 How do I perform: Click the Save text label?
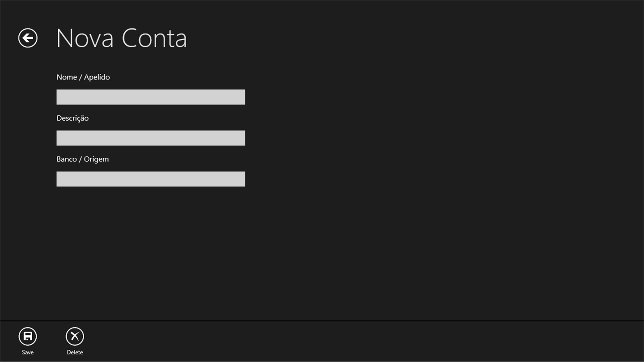click(x=28, y=352)
